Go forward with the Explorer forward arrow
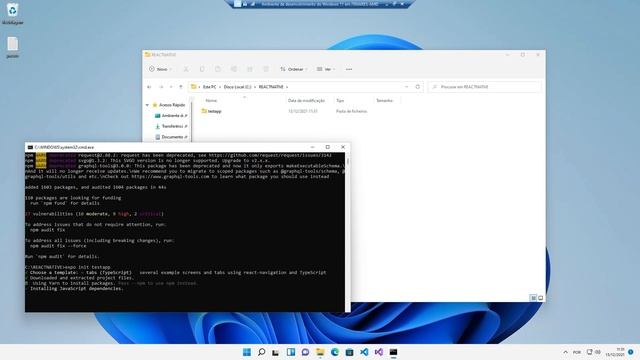 [161, 87]
